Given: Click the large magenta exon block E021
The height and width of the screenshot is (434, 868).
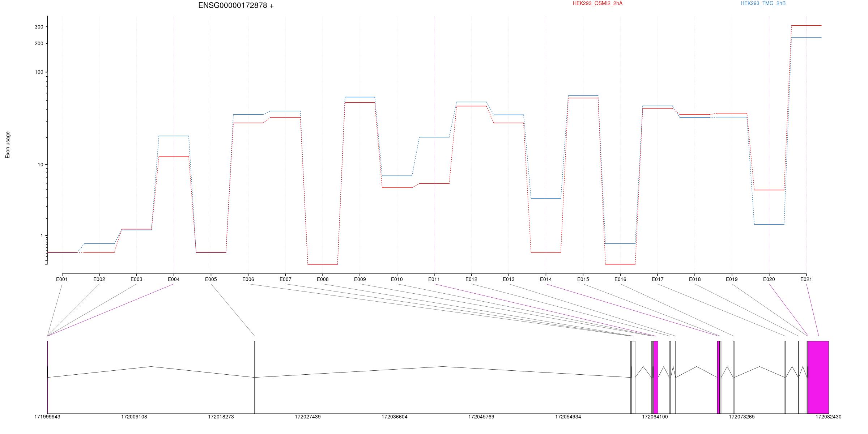Looking at the screenshot, I should coord(819,377).
